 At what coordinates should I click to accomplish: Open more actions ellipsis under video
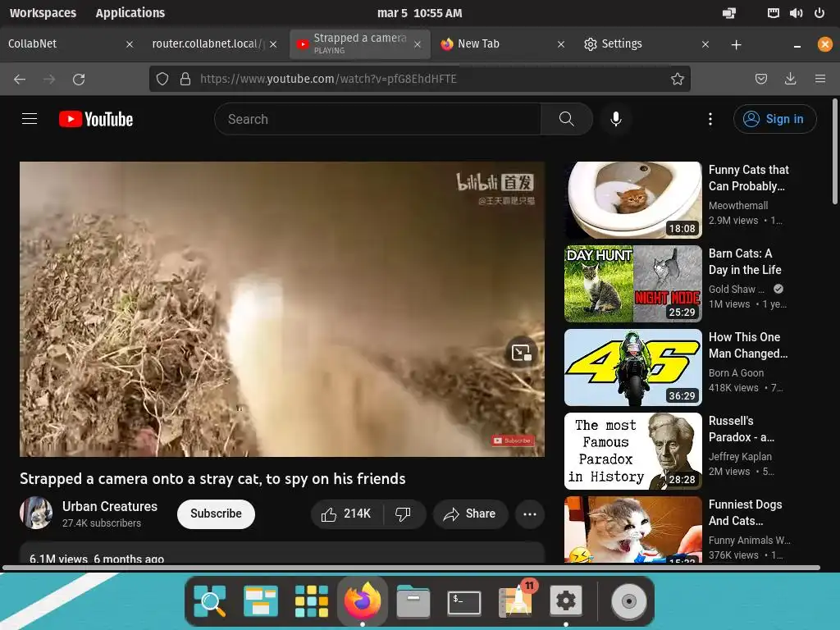[530, 514]
